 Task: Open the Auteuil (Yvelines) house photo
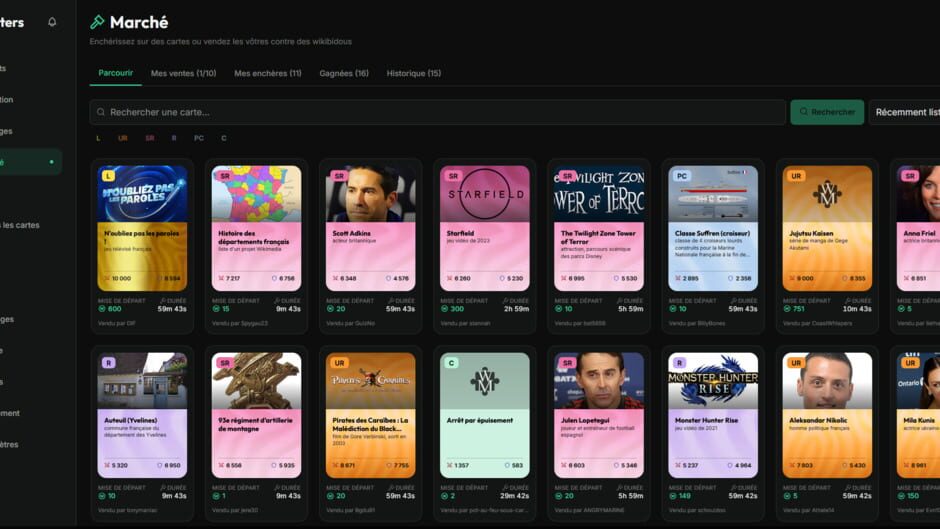click(143, 381)
